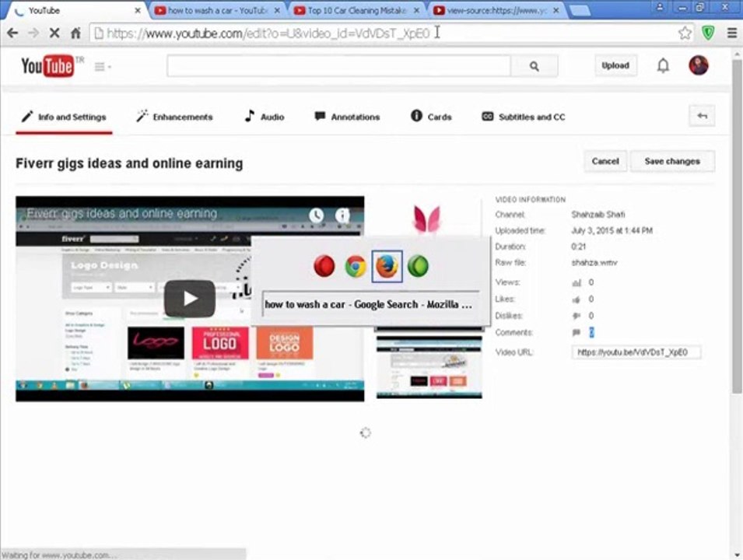Click the Video URL field
The image size is (743, 560).
(x=636, y=352)
